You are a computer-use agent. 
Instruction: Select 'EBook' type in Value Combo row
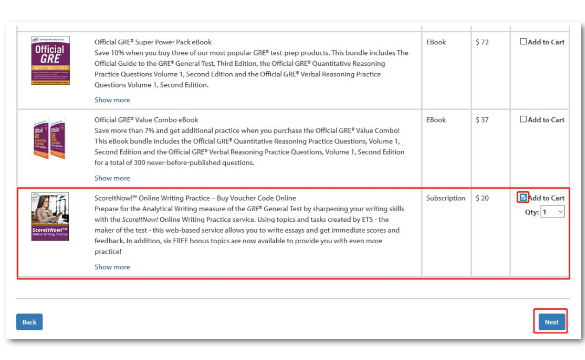(x=436, y=120)
